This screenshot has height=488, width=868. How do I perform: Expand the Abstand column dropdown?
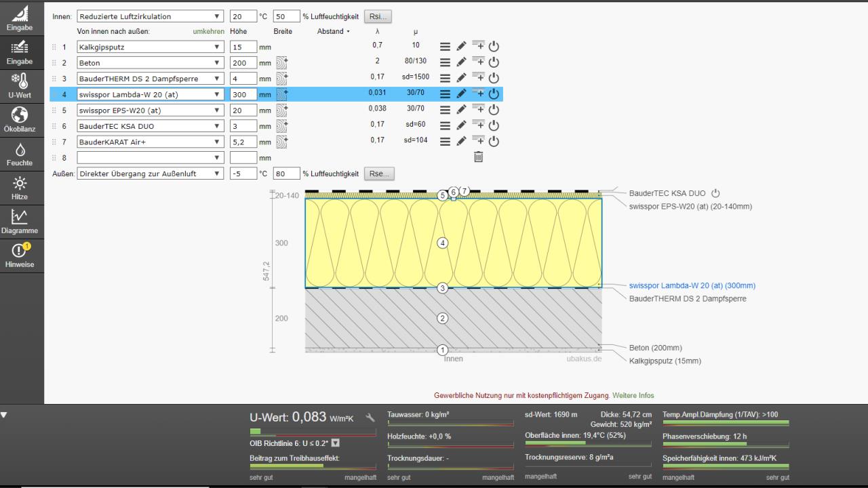point(334,31)
